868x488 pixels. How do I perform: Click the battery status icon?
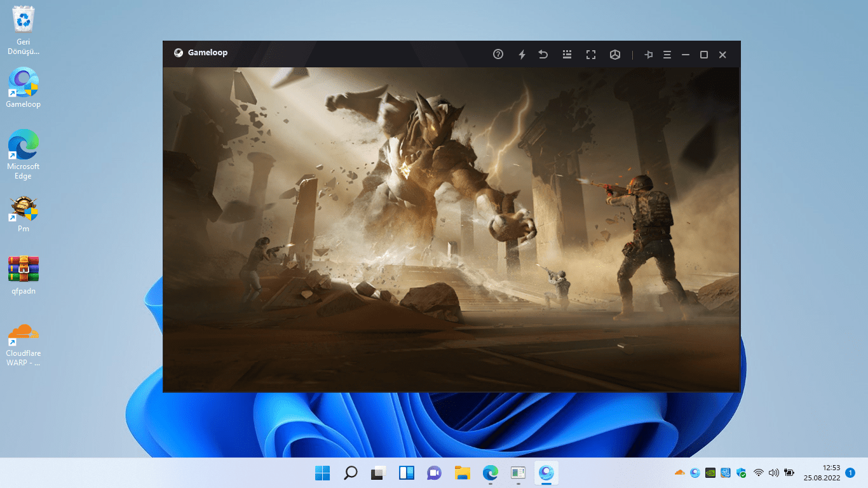coord(789,473)
